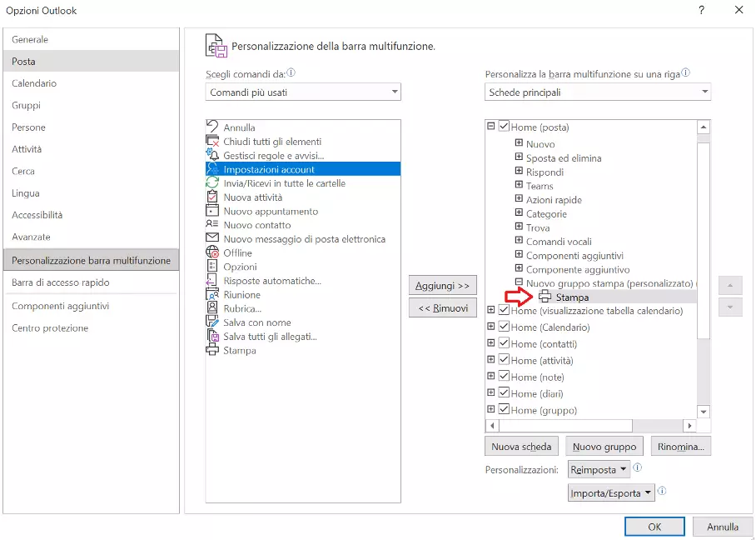Switch to the Posta options category

[x=91, y=62]
